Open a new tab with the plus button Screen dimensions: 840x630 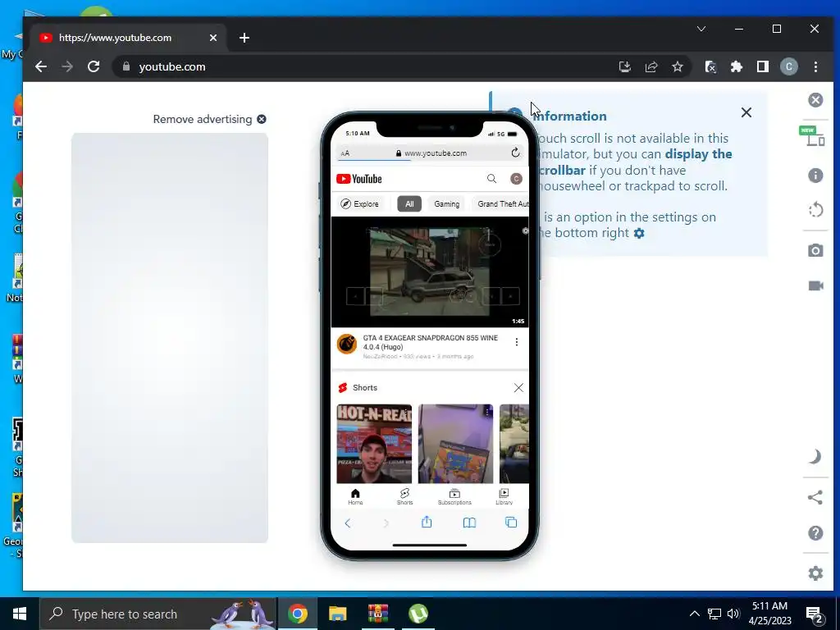click(x=244, y=38)
